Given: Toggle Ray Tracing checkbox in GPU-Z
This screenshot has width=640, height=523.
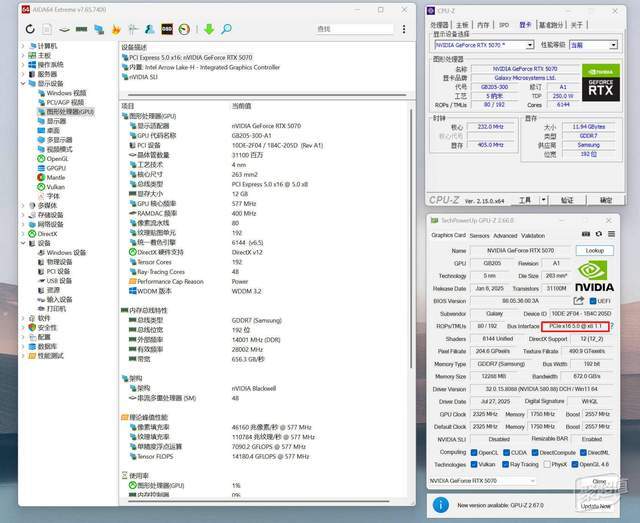Looking at the screenshot, I should click(505, 464).
